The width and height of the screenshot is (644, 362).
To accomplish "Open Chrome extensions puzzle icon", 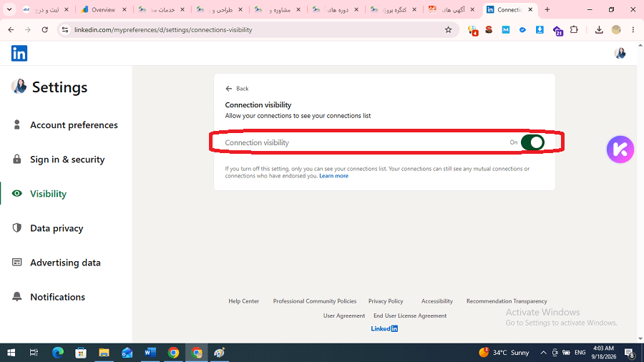I will pos(574,29).
